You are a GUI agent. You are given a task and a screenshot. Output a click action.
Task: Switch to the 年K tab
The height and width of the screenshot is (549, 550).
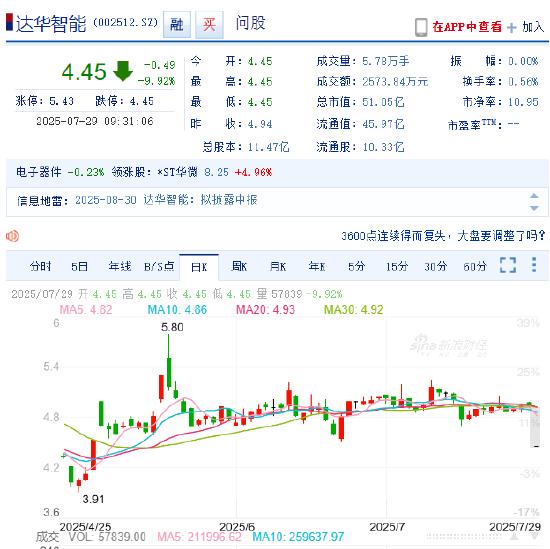(x=317, y=267)
